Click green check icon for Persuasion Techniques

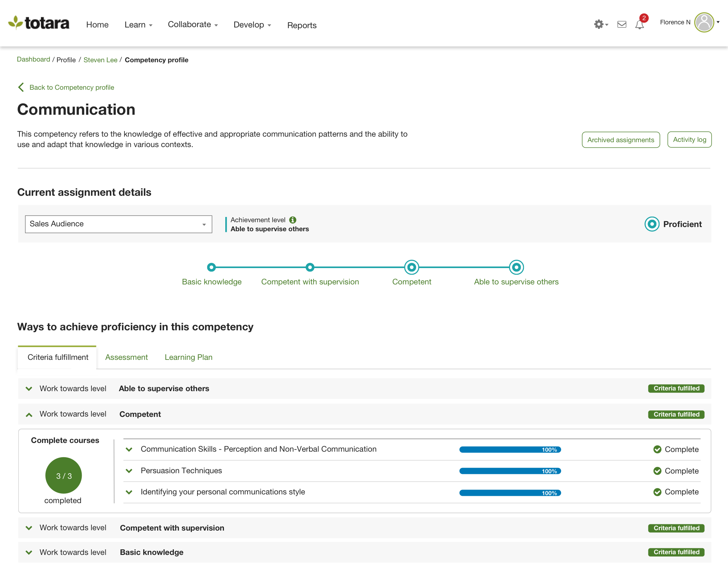point(657,471)
